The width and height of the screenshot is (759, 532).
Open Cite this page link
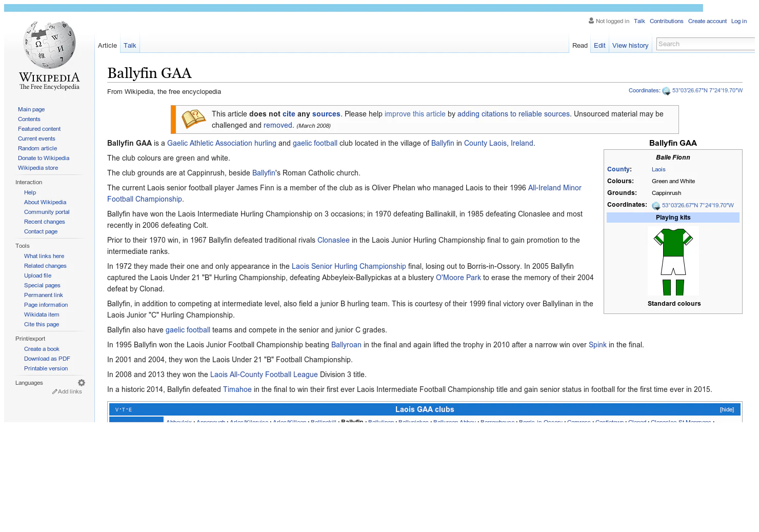click(x=42, y=324)
